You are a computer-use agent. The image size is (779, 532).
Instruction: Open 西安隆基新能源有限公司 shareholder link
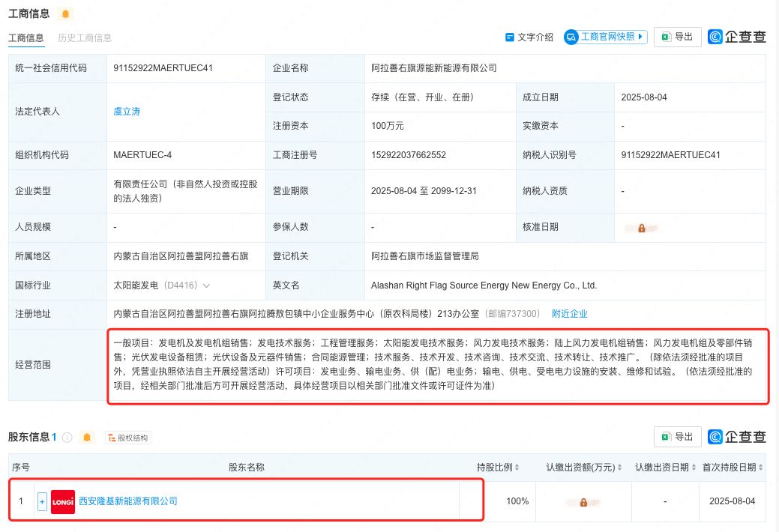(128, 501)
